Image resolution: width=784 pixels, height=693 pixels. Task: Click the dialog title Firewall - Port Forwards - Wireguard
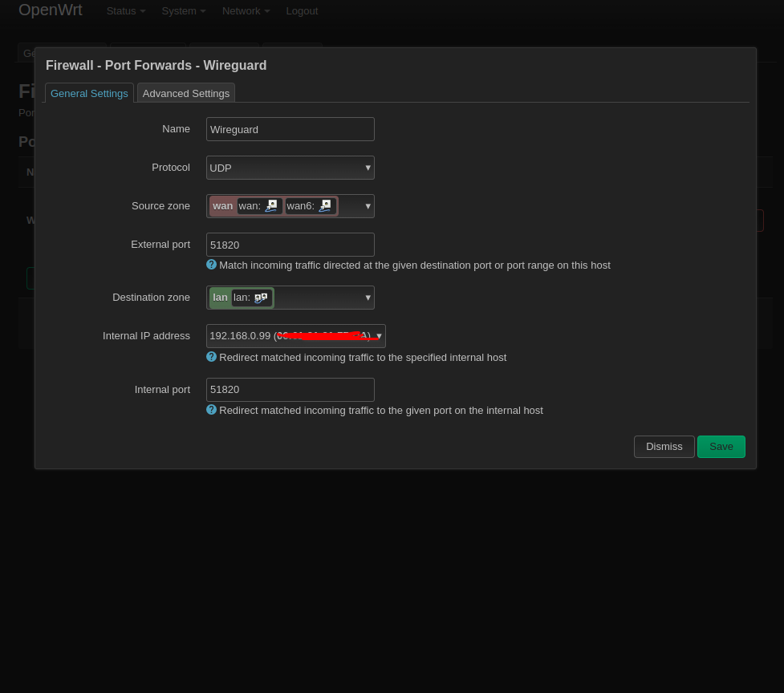pos(156,66)
